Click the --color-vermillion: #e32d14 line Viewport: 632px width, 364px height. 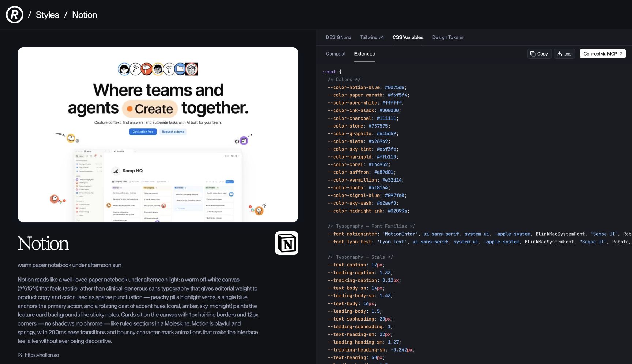pyautogui.click(x=366, y=180)
